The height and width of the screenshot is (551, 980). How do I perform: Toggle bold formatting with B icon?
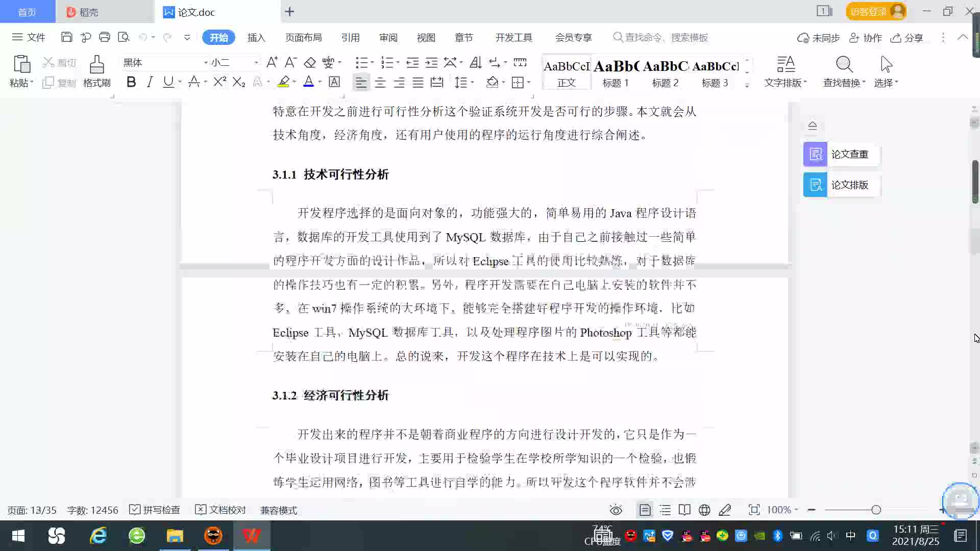pyautogui.click(x=131, y=82)
